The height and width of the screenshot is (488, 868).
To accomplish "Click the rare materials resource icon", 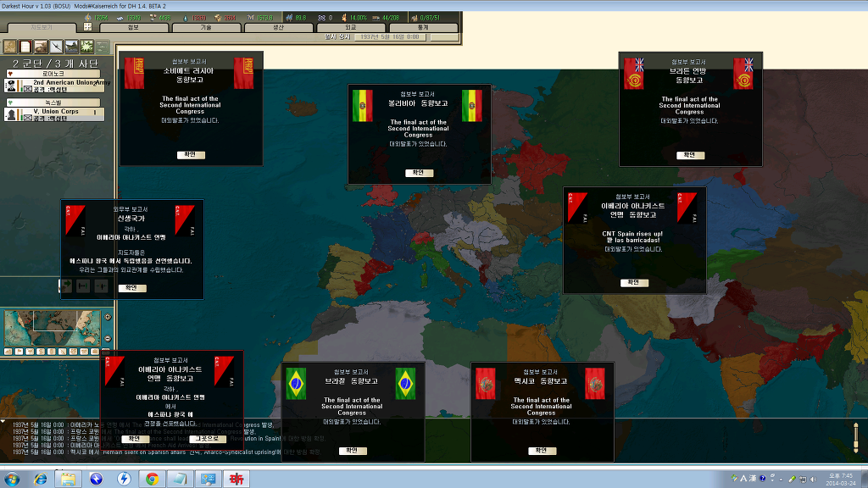I will click(153, 18).
